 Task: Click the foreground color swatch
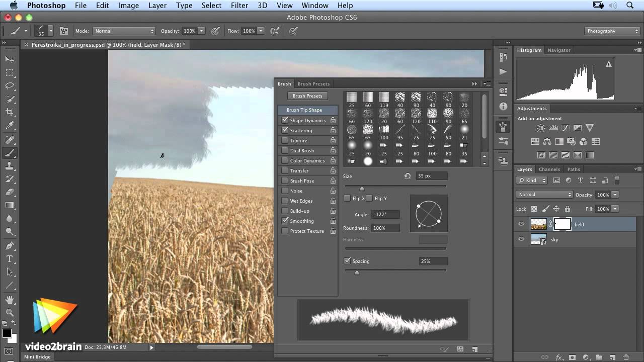[7, 333]
